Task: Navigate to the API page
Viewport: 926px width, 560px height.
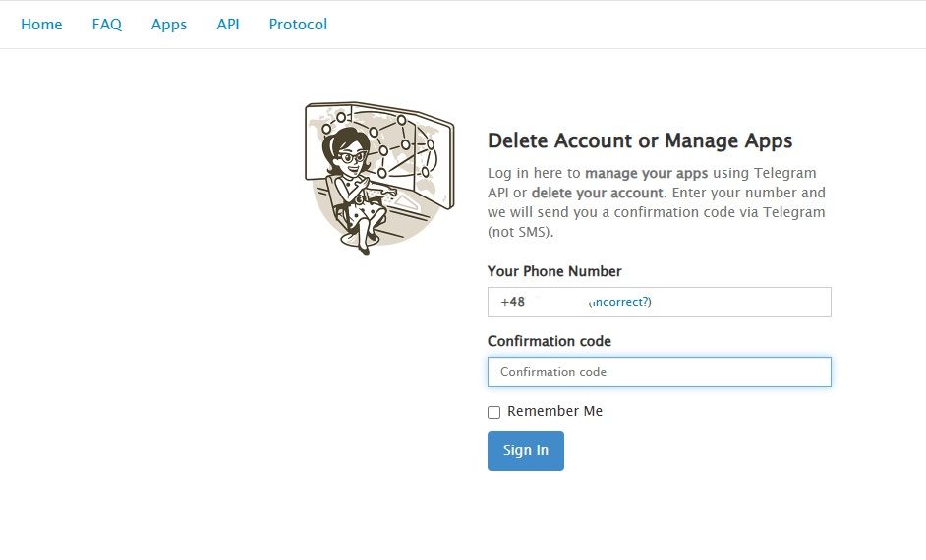Action: point(228,25)
